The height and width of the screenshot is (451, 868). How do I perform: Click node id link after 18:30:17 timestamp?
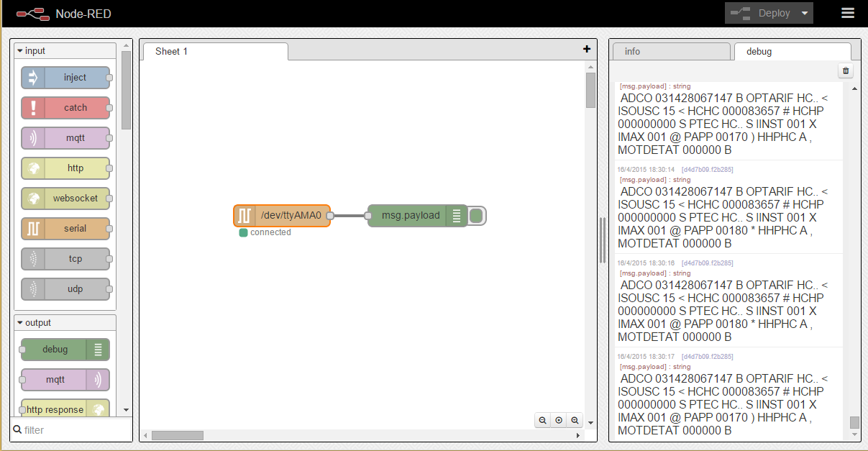click(x=707, y=357)
